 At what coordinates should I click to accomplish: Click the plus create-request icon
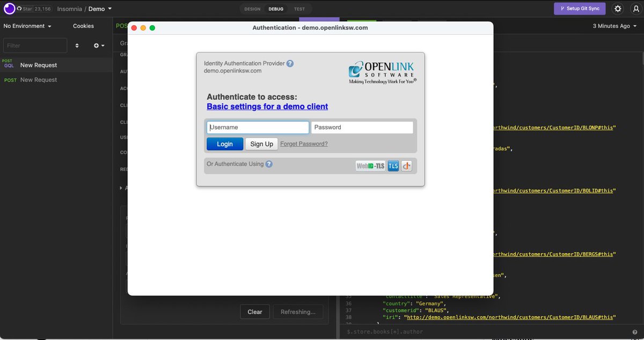pos(99,46)
